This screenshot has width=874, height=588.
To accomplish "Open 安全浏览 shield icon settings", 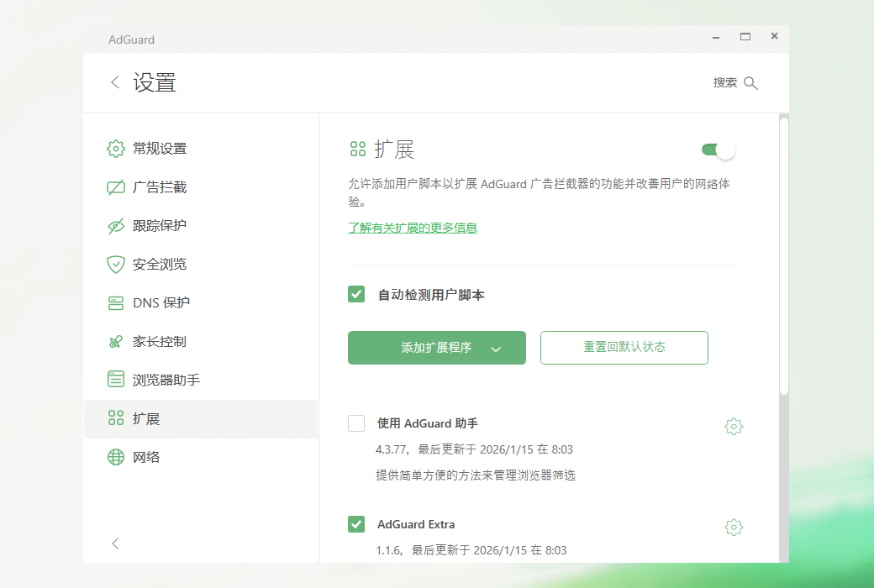I will [115, 264].
